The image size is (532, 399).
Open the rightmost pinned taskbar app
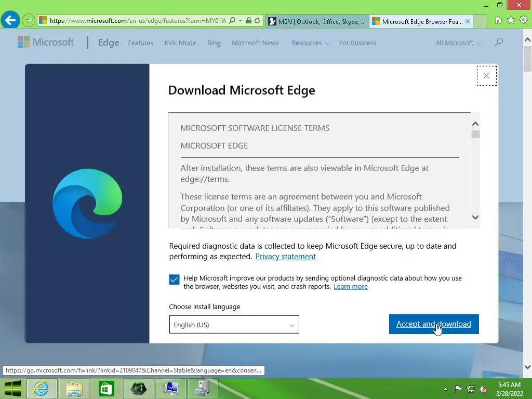click(203, 389)
